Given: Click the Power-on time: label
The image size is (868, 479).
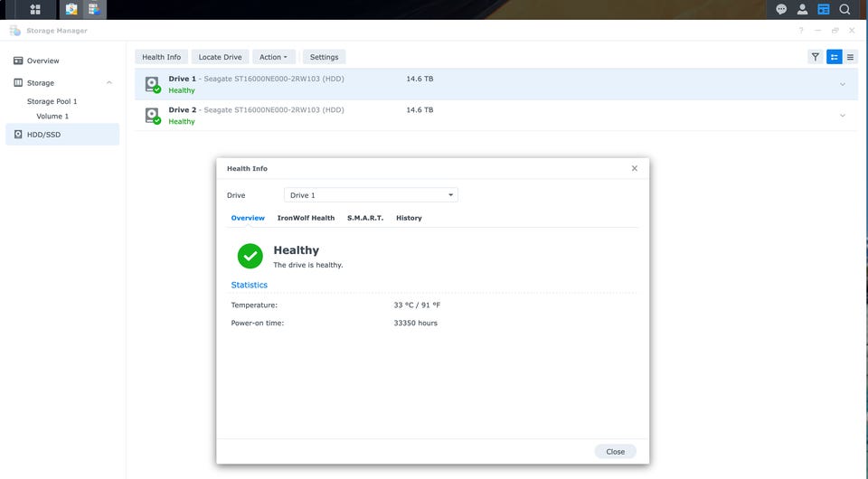Looking at the screenshot, I should 258,323.
